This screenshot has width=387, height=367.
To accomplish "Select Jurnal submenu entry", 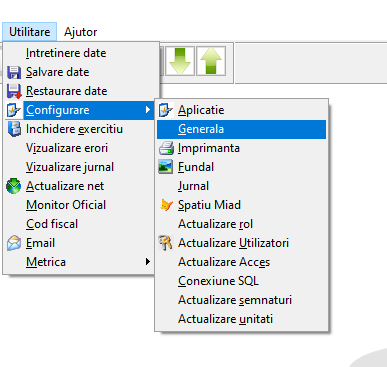I will click(x=241, y=186).
